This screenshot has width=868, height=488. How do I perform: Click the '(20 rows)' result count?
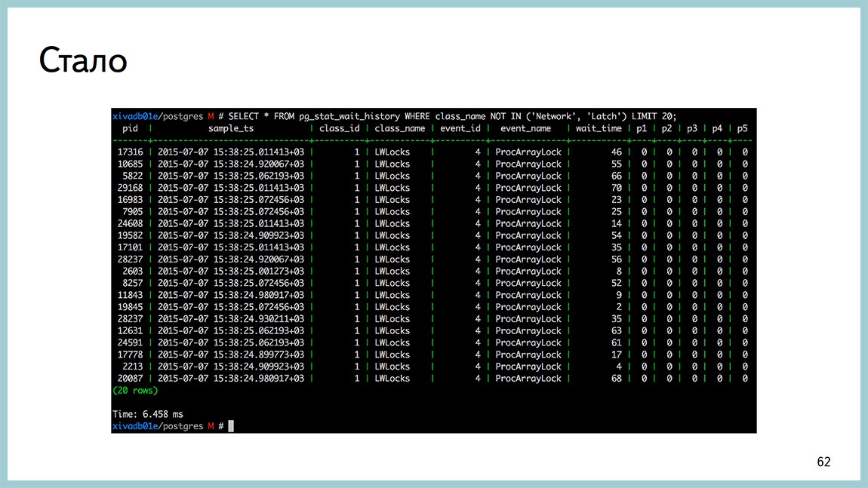click(x=135, y=391)
